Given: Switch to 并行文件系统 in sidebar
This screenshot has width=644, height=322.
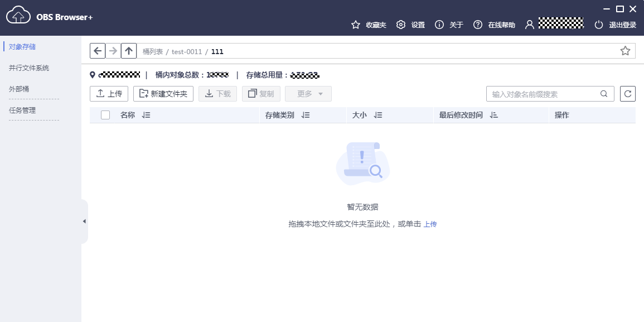Looking at the screenshot, I should click(x=29, y=68).
